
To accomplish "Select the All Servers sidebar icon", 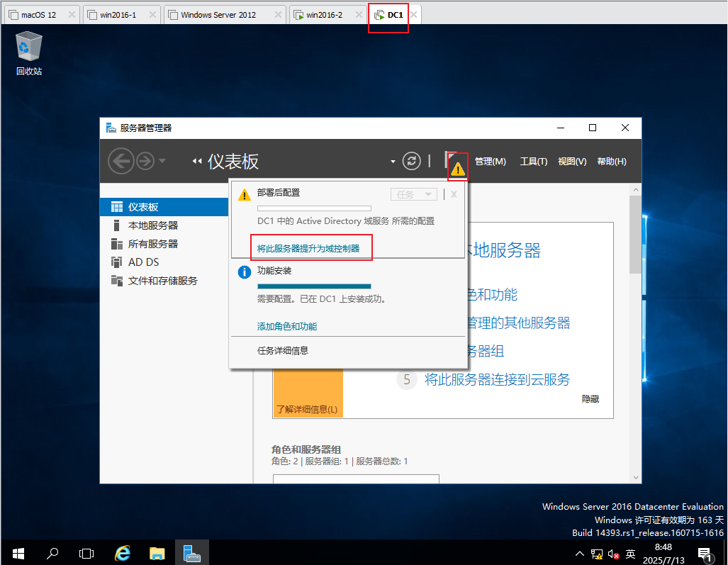I will coord(116,244).
